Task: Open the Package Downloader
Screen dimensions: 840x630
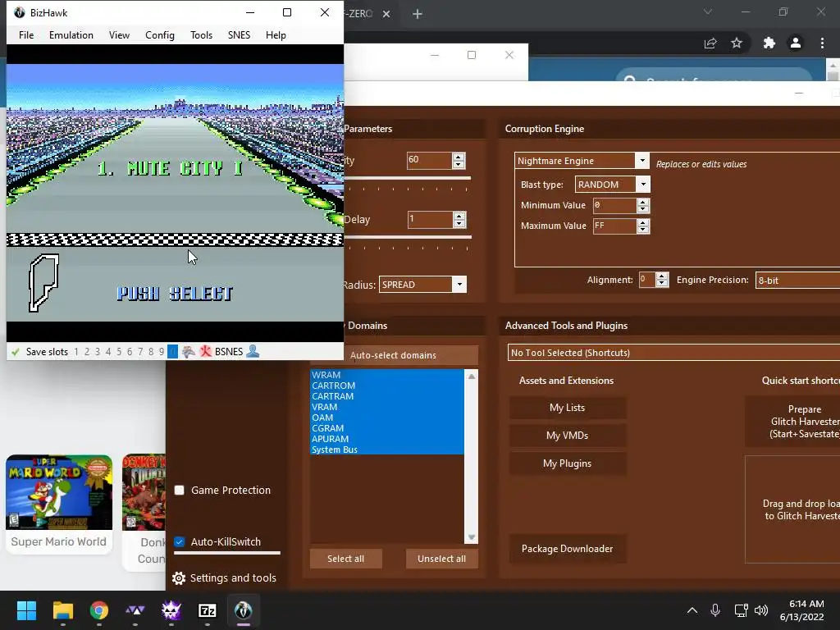Action: pos(568,549)
